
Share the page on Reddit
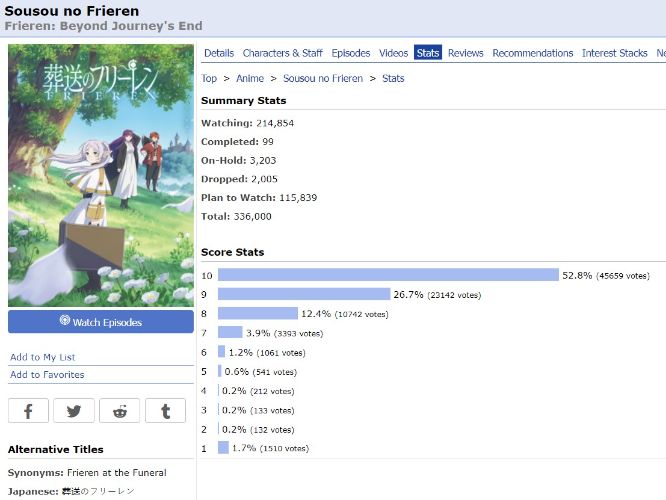(119, 410)
